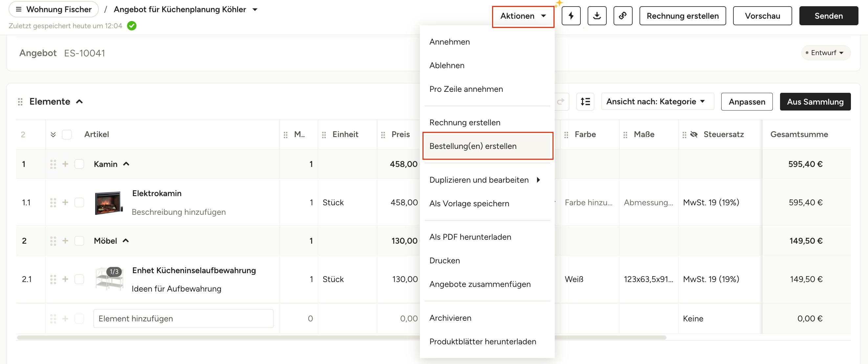Viewport: 868px width, 364px height.
Task: Click the plus icon in Elektrokamin row
Action: 65,202
